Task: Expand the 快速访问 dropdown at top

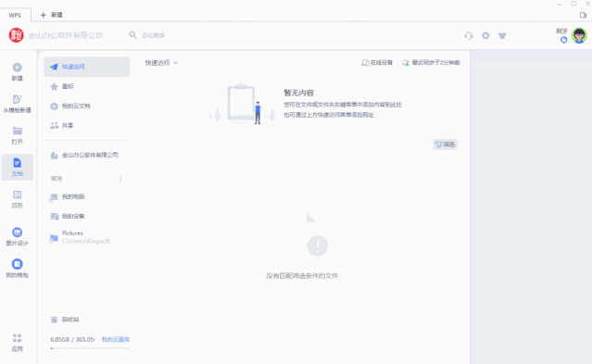Action: tap(161, 63)
